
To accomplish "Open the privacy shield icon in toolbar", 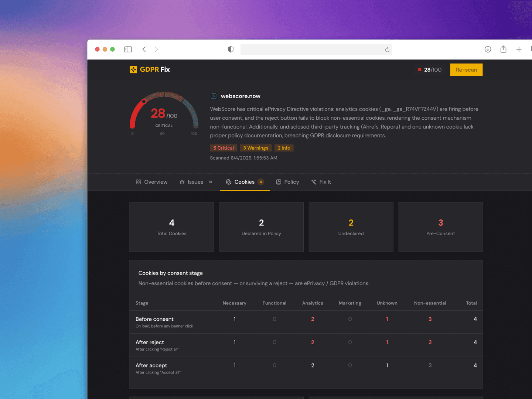I will coord(231,49).
